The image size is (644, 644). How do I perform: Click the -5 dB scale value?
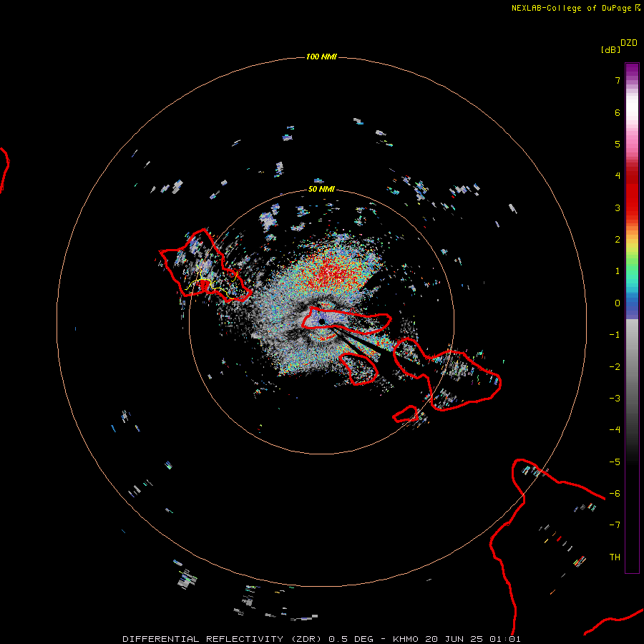[x=615, y=462]
